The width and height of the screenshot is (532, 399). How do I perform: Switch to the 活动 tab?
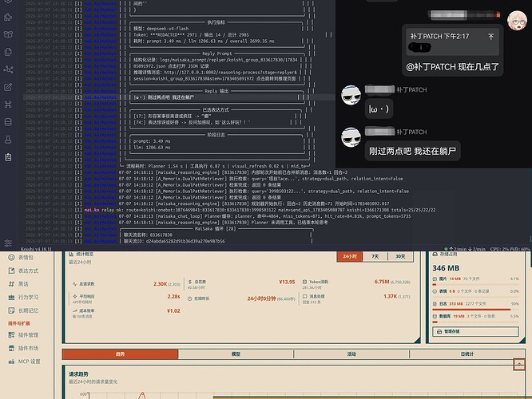coord(351,354)
